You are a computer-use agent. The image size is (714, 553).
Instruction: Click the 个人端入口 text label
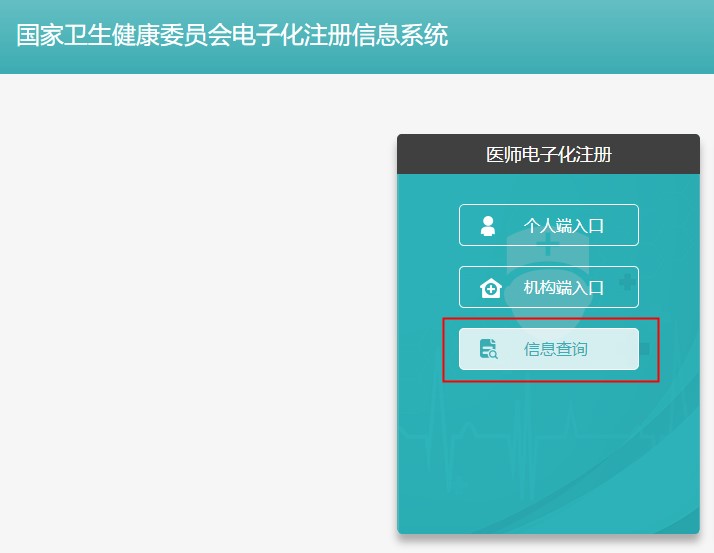563,226
